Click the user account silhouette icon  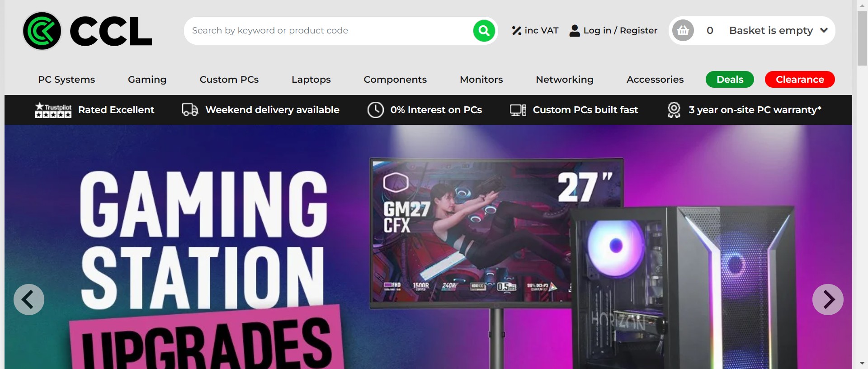tap(575, 31)
